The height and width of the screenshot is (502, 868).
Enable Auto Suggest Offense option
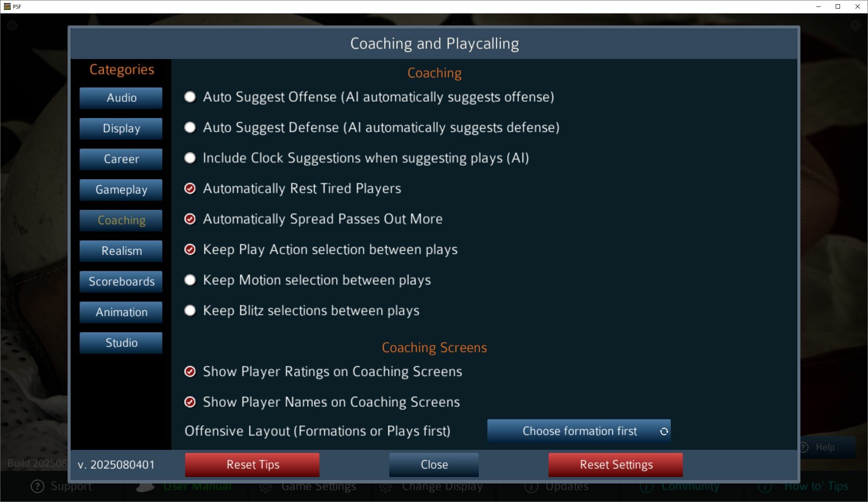tap(190, 97)
